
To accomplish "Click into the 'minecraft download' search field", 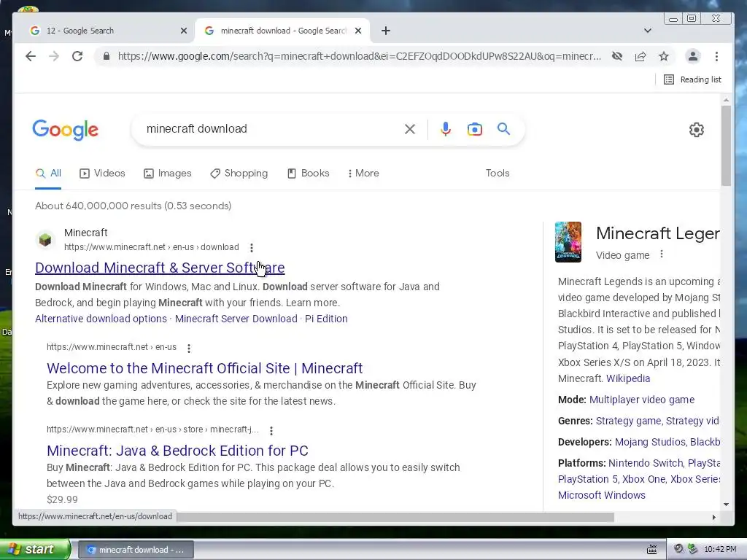I will click(271, 129).
